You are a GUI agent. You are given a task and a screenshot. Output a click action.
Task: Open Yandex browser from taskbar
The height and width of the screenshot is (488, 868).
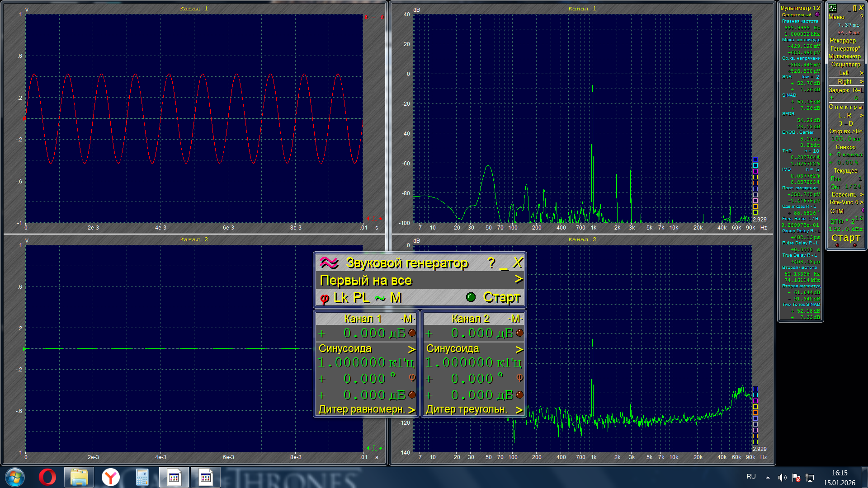(111, 477)
